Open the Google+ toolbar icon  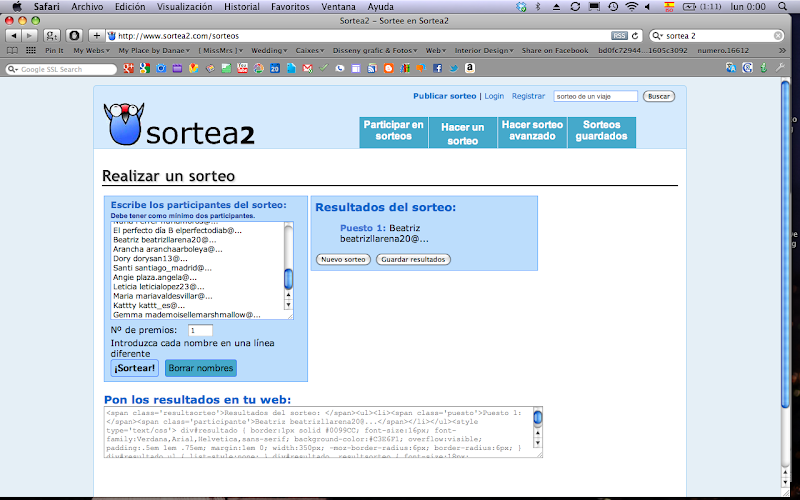[x=129, y=68]
